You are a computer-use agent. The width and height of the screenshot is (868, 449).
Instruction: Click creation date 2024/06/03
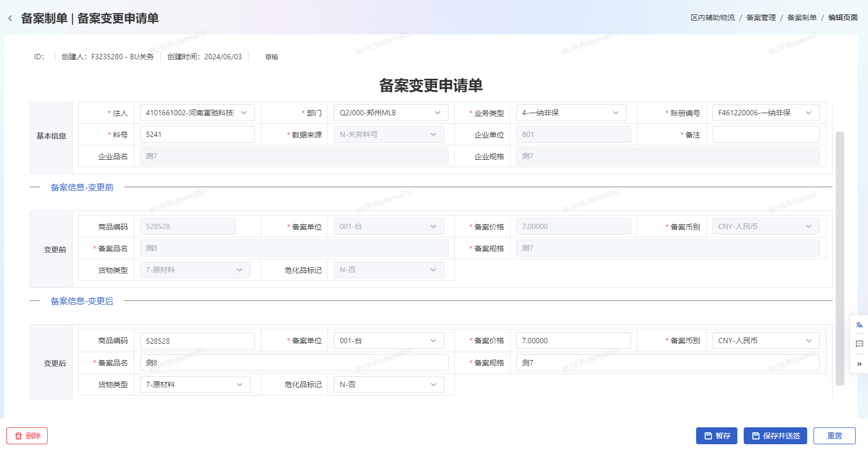pos(223,57)
